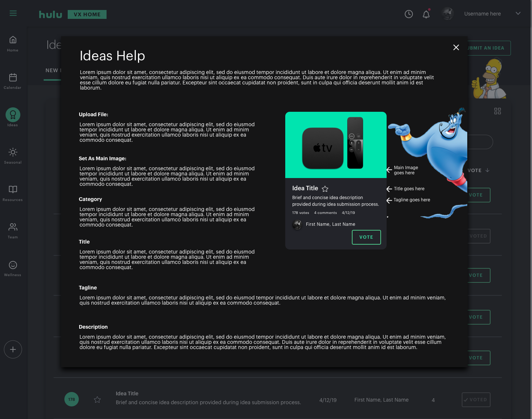The image size is (532, 419).
Task: Star the Idea Title in sample card
Action: pyautogui.click(x=325, y=189)
